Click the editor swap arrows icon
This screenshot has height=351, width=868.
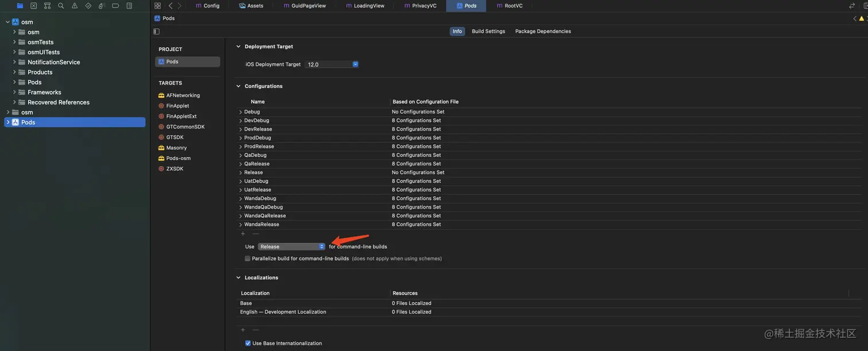click(852, 6)
